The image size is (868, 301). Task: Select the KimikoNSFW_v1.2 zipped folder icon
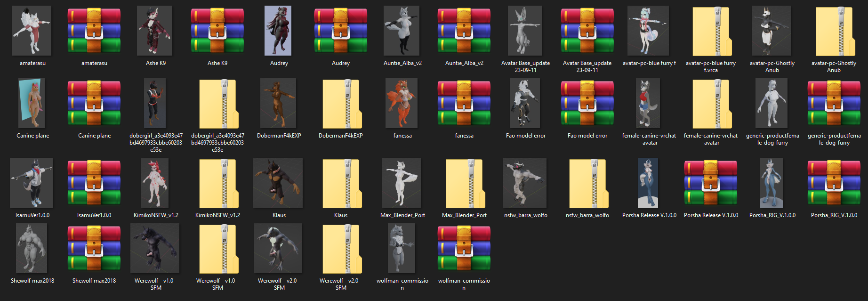(x=219, y=183)
